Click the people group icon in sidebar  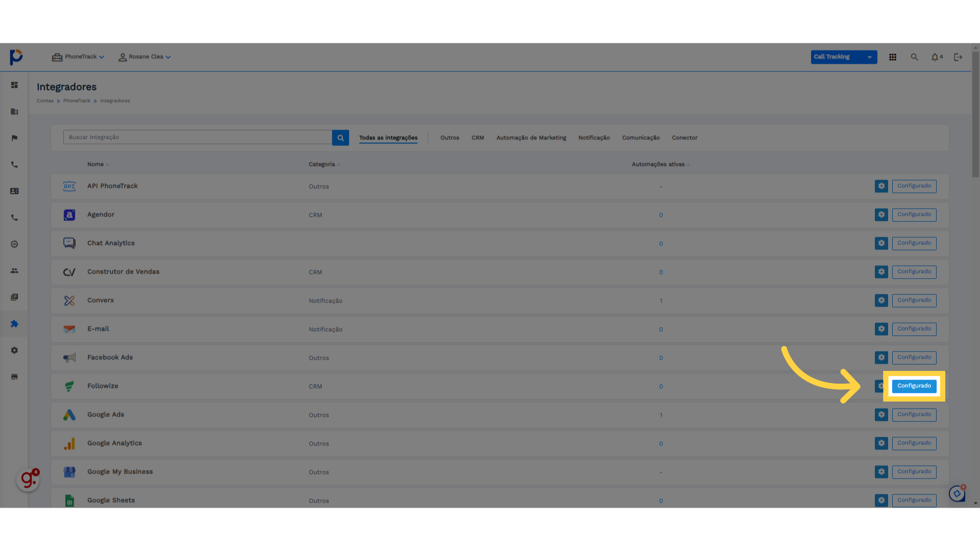click(x=14, y=271)
